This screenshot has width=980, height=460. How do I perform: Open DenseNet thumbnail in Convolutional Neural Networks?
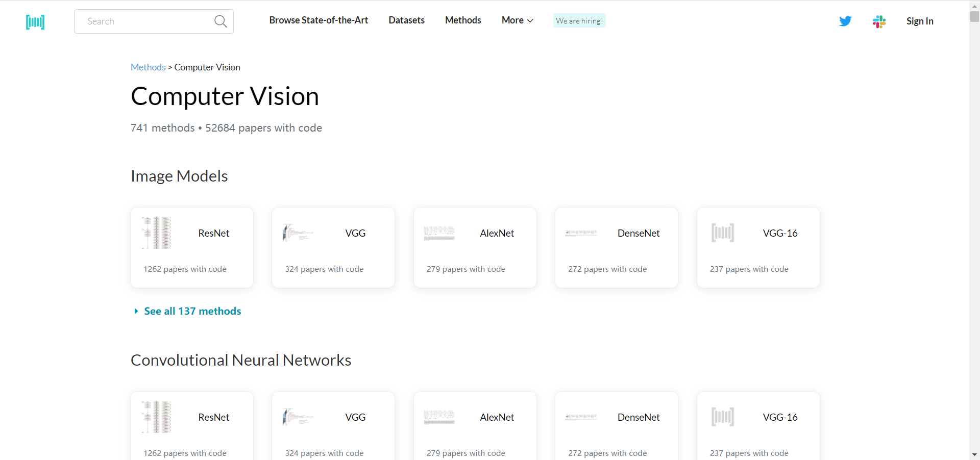581,417
